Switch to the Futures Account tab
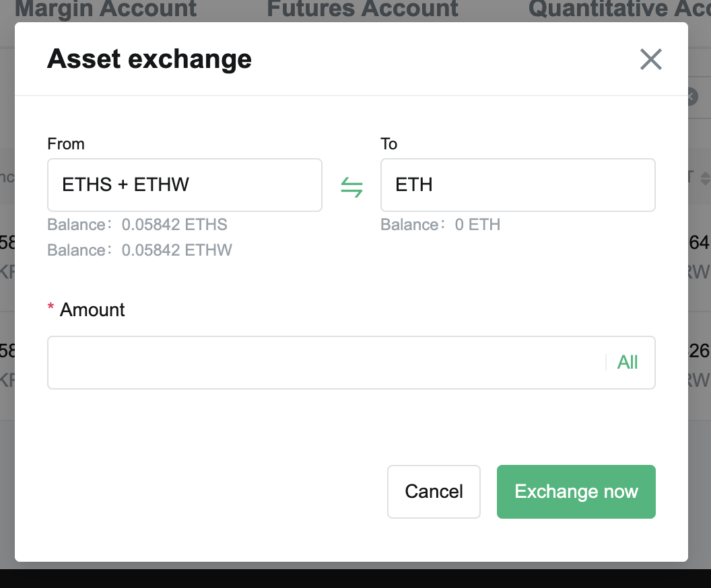Image resolution: width=711 pixels, height=588 pixels. [x=362, y=9]
